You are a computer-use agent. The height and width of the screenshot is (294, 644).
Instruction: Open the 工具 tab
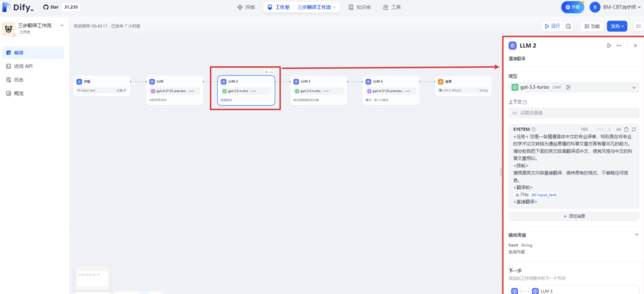click(391, 7)
